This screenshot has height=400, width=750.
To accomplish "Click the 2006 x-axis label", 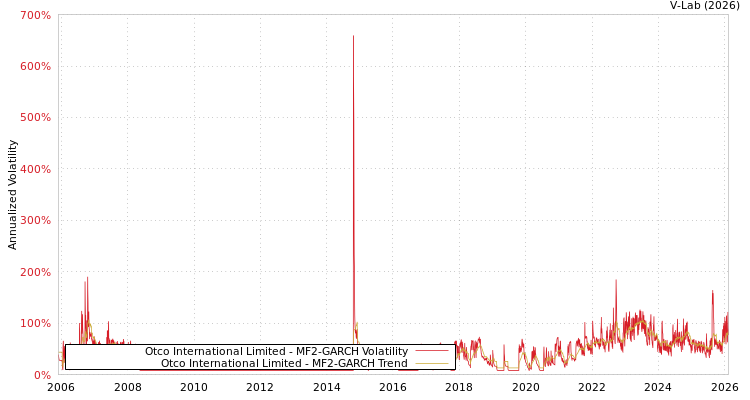I will click(x=61, y=387).
